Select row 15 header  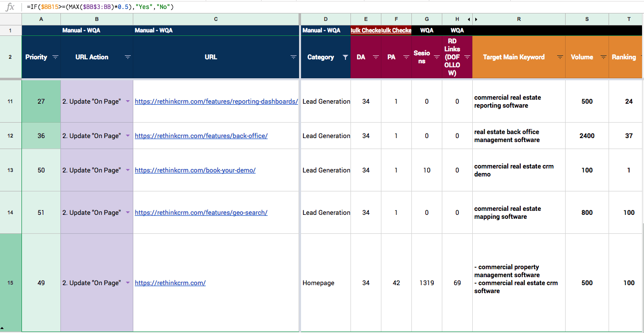click(10, 283)
